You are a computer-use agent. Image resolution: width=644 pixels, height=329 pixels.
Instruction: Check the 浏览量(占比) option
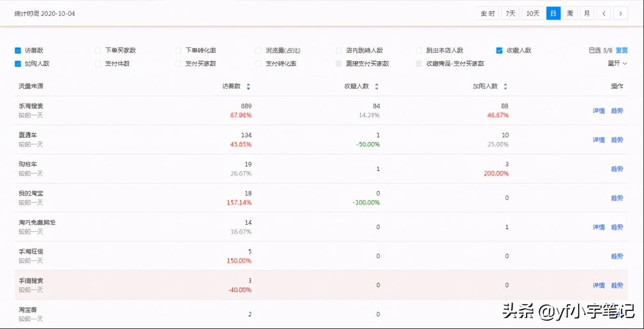258,50
